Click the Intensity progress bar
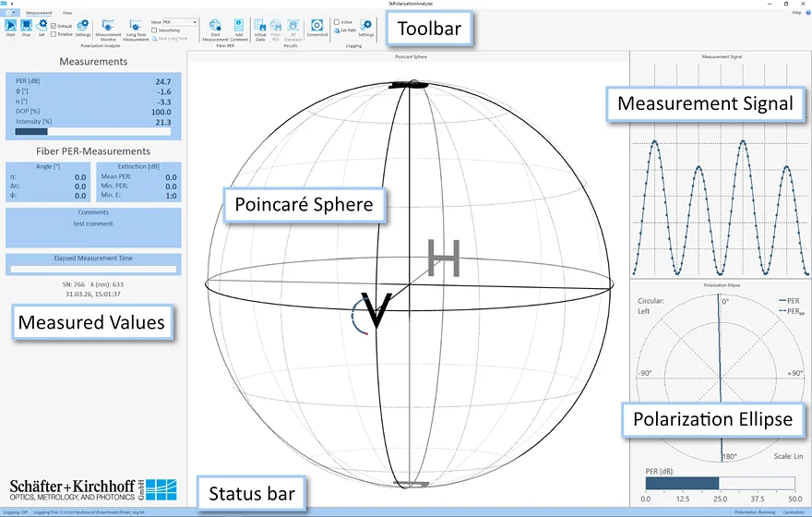 [92, 132]
